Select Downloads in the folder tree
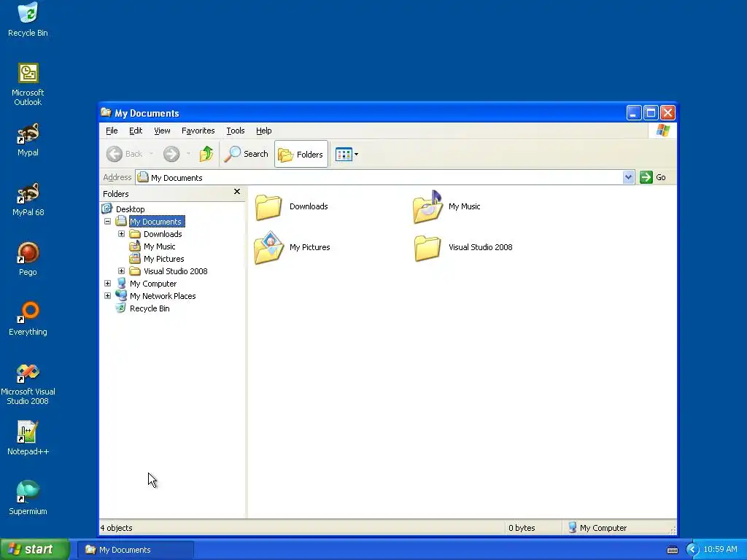This screenshot has width=747, height=560. pos(163,234)
